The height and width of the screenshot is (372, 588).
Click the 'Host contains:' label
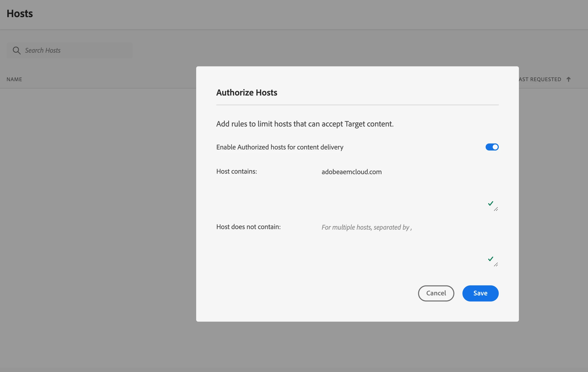[237, 171]
